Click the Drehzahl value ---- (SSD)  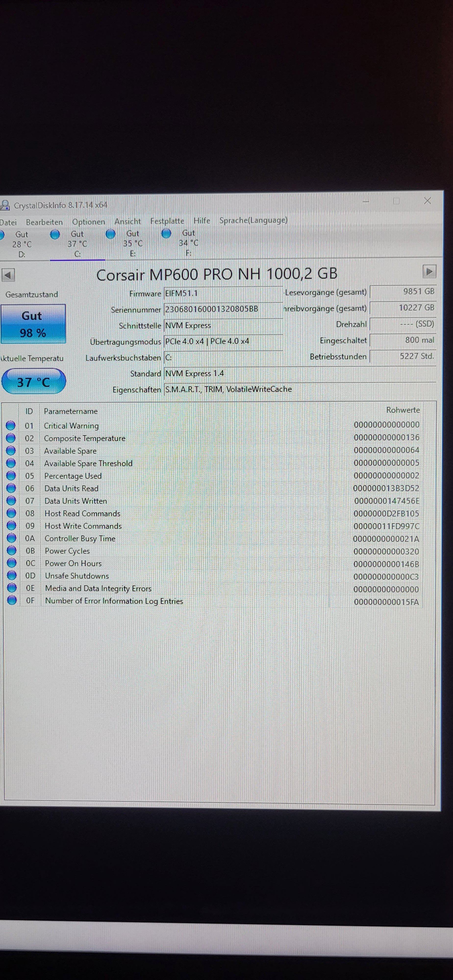click(x=403, y=324)
